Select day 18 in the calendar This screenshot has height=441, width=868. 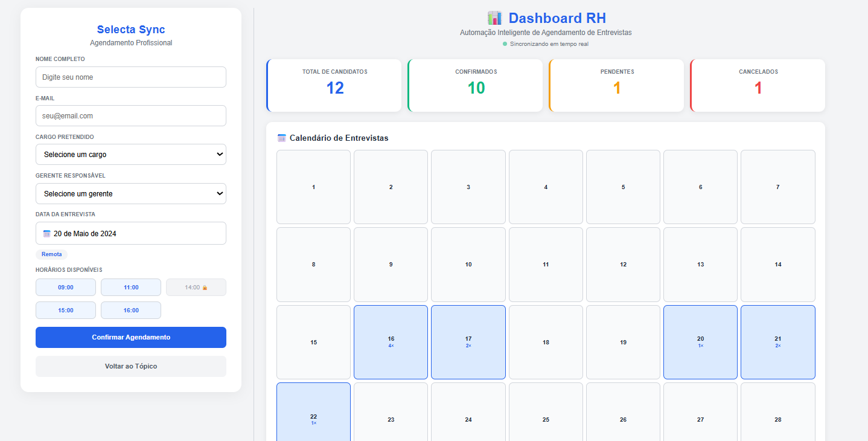point(546,343)
